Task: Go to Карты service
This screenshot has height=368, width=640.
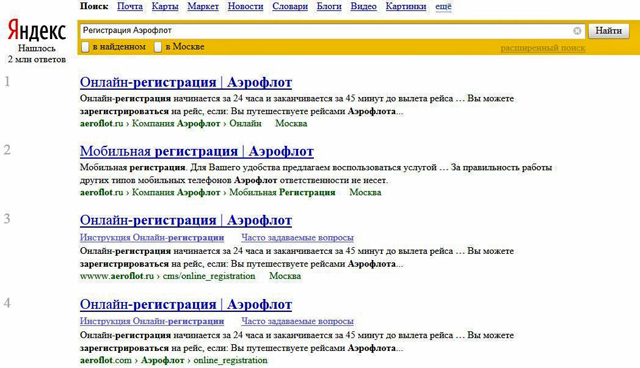Action: point(165,7)
